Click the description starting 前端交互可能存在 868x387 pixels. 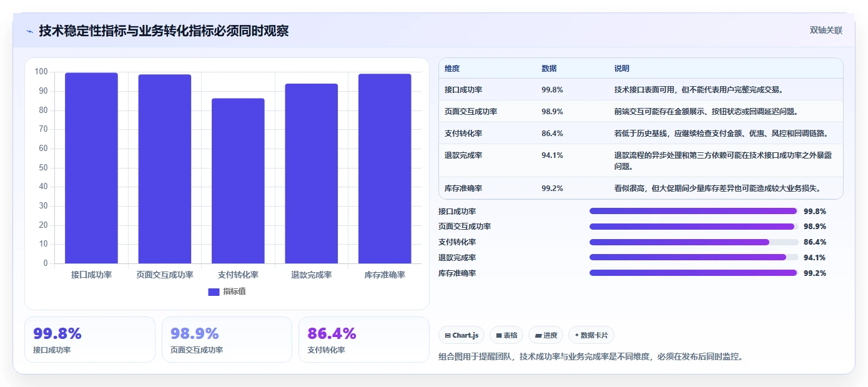click(x=706, y=112)
